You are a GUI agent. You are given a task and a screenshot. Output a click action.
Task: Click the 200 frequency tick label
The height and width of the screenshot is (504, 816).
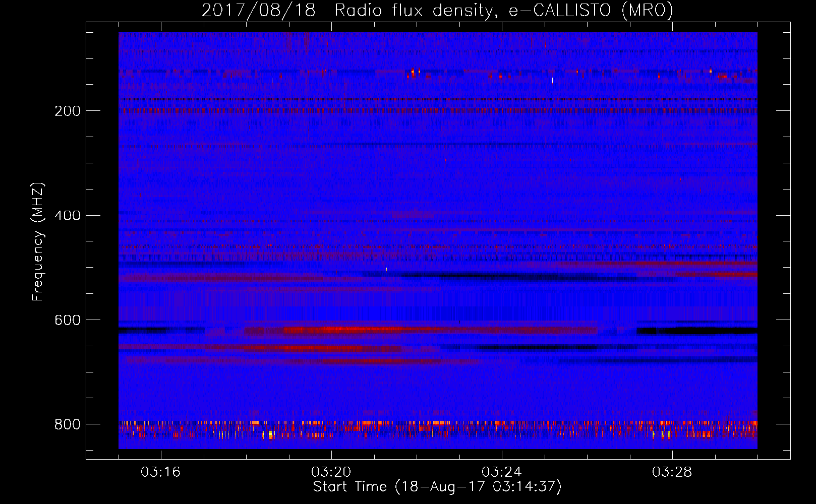click(68, 111)
